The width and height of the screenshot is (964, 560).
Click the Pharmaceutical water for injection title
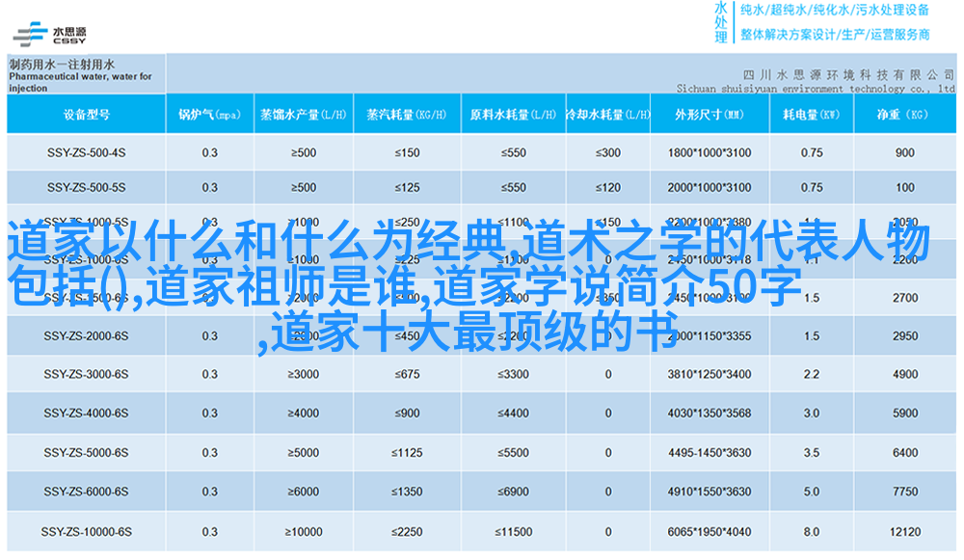(80, 76)
